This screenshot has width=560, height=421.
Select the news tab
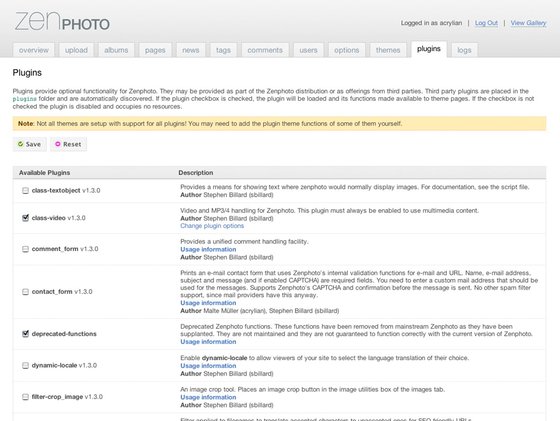[191, 50]
